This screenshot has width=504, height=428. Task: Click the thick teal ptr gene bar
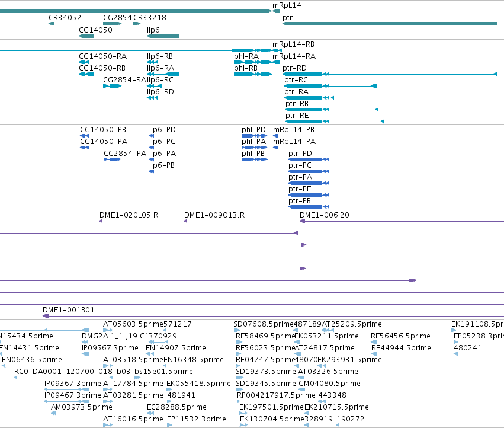[390, 24]
